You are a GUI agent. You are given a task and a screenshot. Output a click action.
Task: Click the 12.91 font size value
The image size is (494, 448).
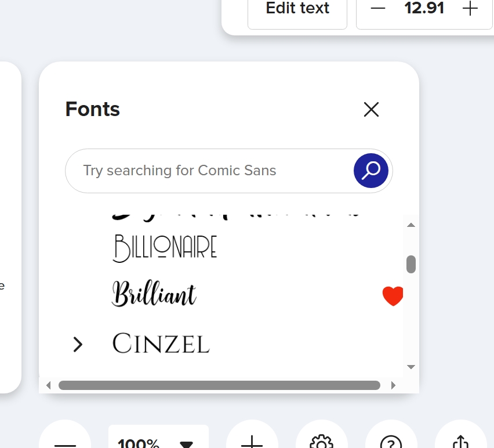(x=424, y=8)
